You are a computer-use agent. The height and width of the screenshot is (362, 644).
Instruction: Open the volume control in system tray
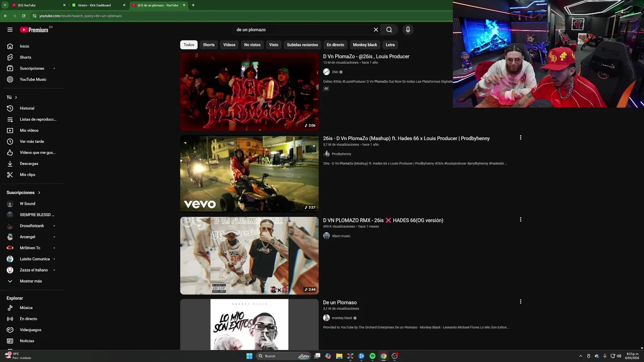[619, 356]
